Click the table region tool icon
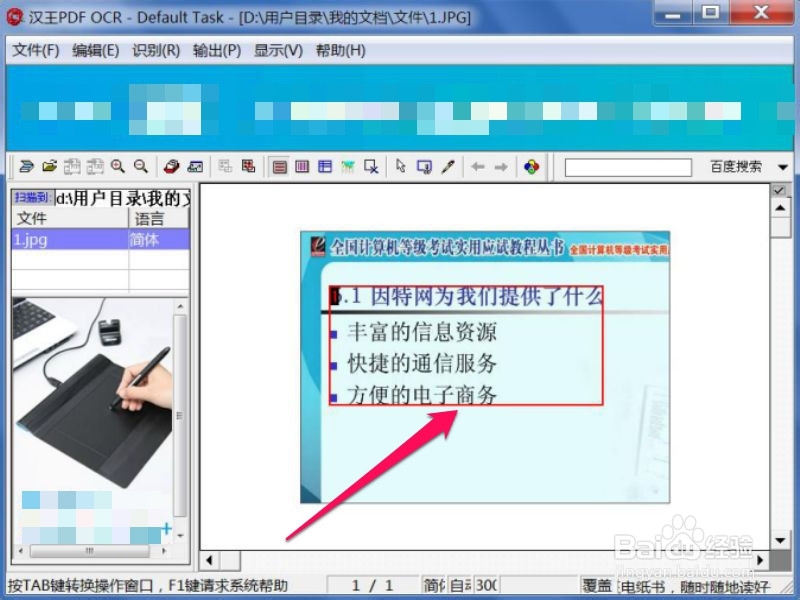Image resolution: width=800 pixels, height=600 pixels. (324, 166)
